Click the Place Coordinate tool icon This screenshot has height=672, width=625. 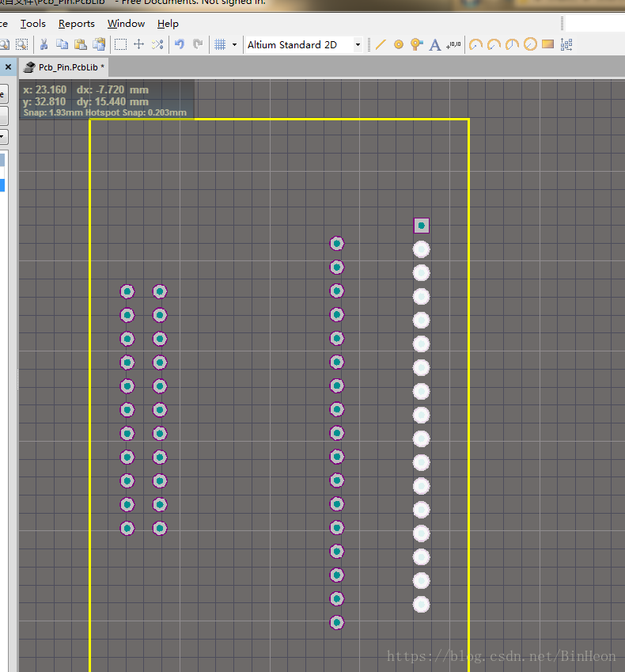(453, 44)
